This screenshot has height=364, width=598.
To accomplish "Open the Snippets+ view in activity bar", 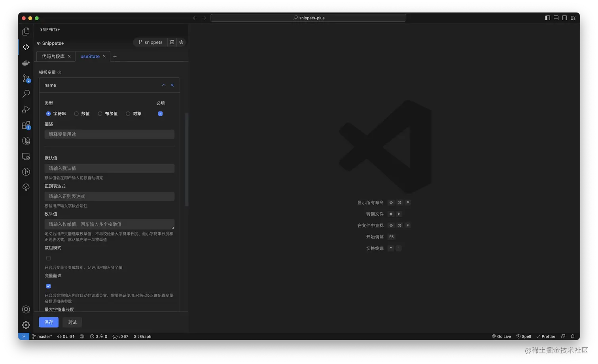I will coord(26,47).
